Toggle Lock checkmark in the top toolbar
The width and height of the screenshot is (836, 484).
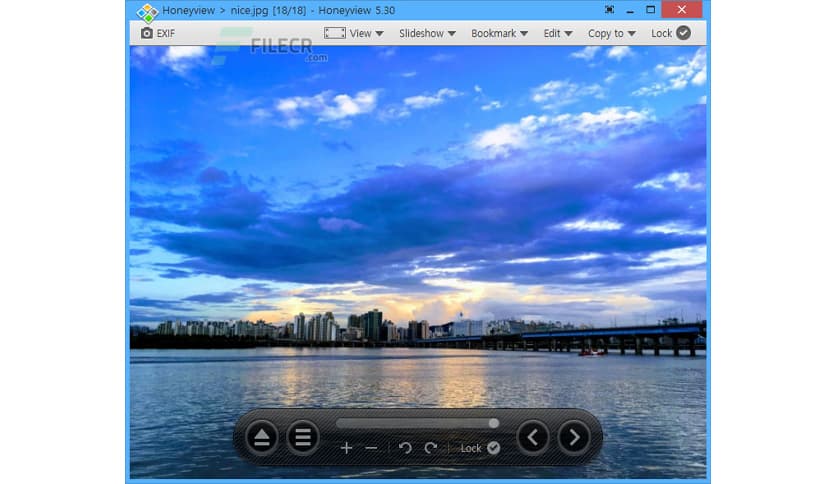pyautogui.click(x=684, y=33)
